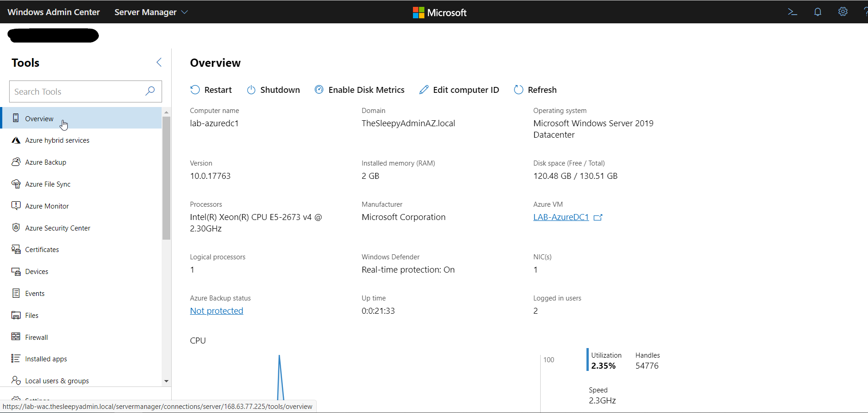Click the Edit computer ID pencil icon
This screenshot has width=868, height=413.
pyautogui.click(x=424, y=90)
